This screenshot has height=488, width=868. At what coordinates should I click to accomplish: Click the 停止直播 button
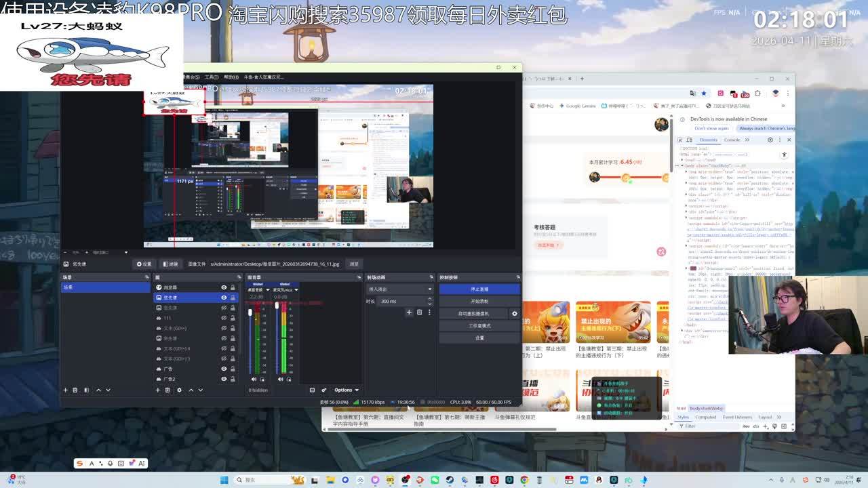[479, 289]
